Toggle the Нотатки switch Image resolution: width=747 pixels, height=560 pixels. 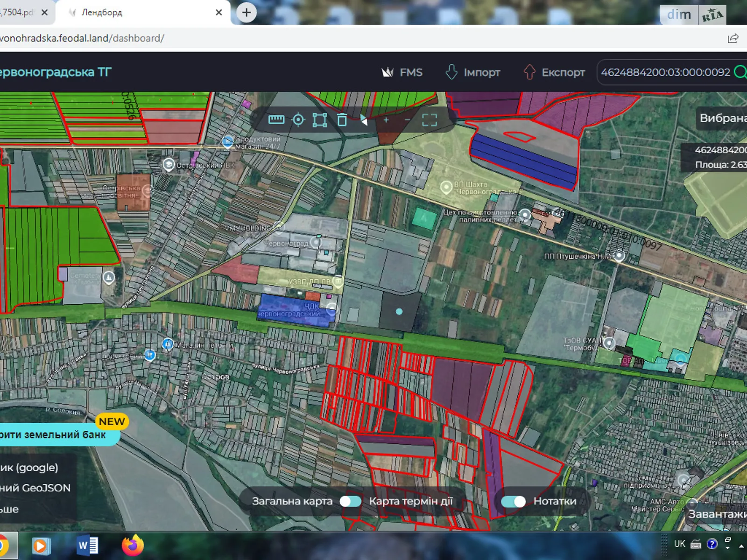513,501
